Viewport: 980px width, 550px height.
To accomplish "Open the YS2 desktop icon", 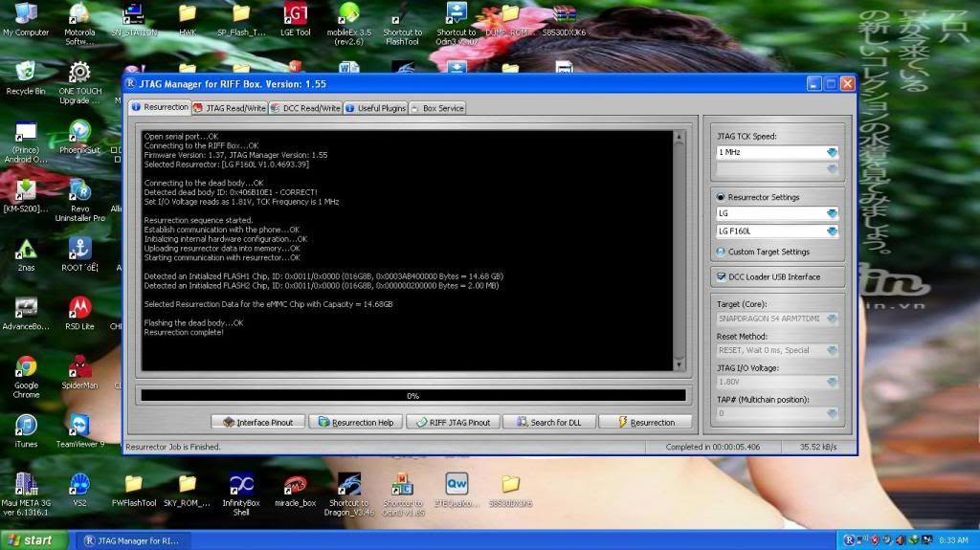I will (x=79, y=490).
